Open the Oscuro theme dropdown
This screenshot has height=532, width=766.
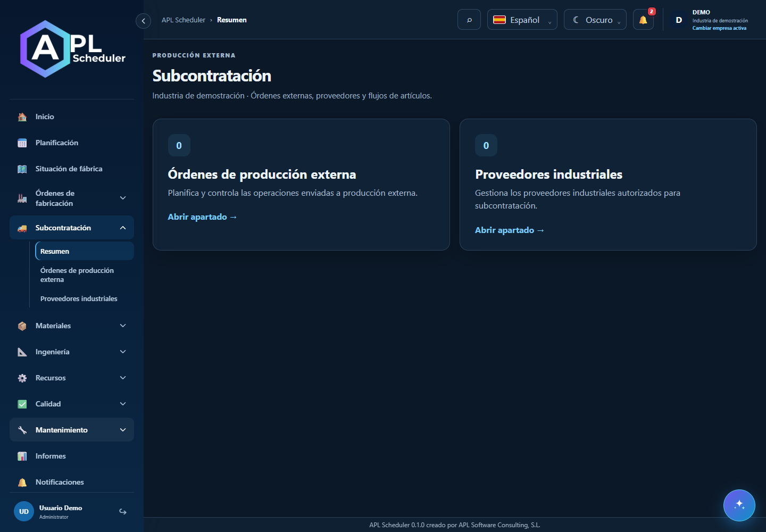click(595, 20)
